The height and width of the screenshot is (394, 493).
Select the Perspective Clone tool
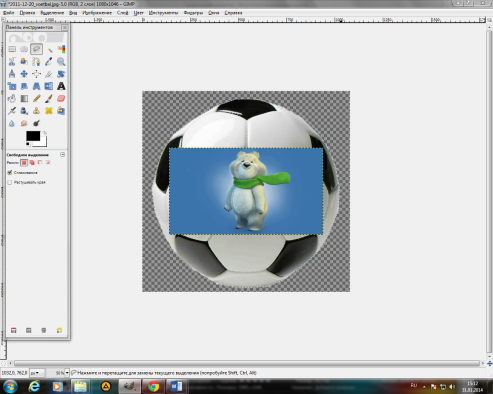pyautogui.click(x=61, y=111)
